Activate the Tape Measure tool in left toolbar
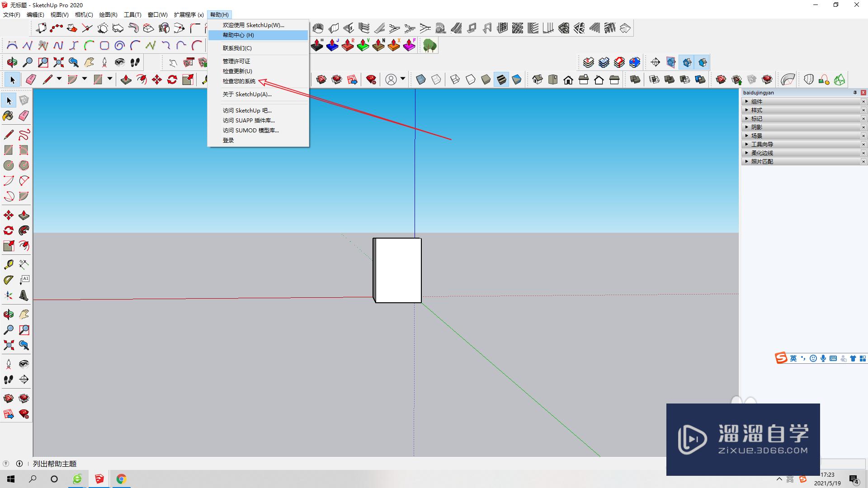 [x=8, y=264]
